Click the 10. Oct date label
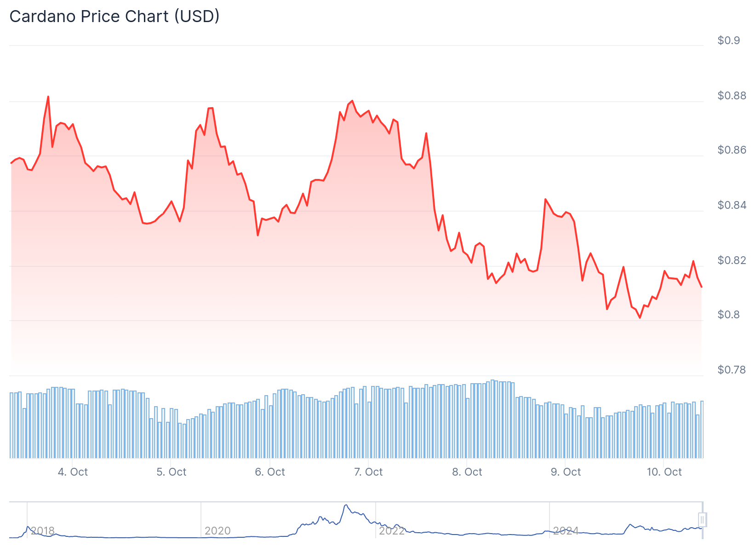756x552 pixels. [x=664, y=472]
